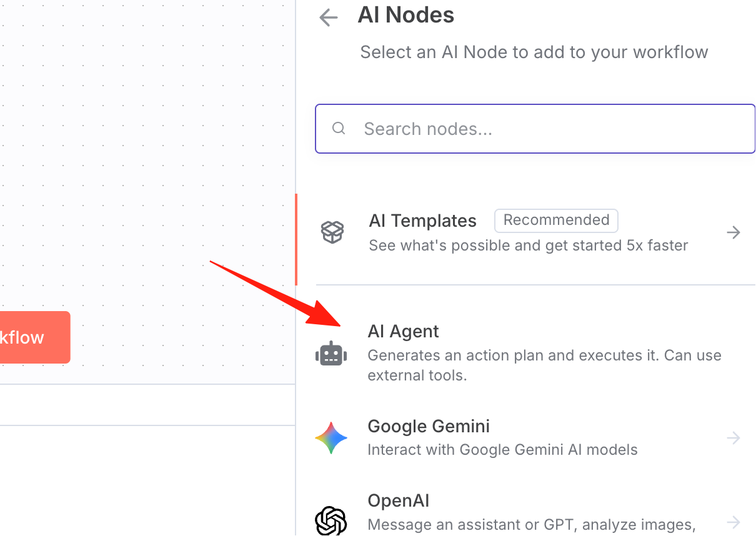Click the OpenAI logo icon
The width and height of the screenshot is (756, 536).
click(331, 521)
